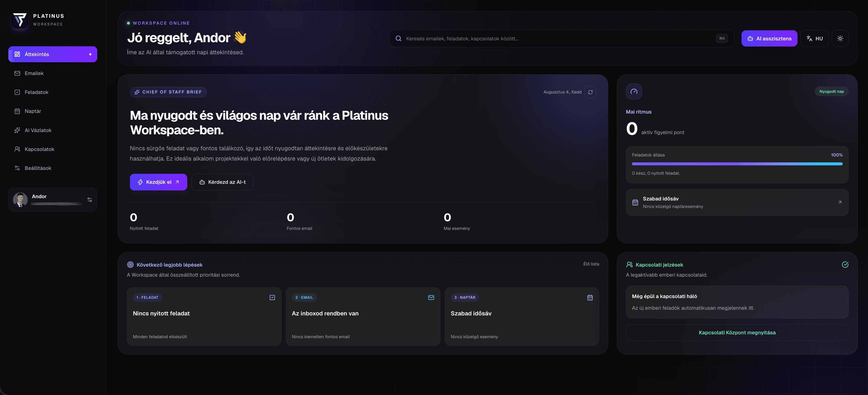This screenshot has width=868, height=395.
Task: Click the Még épül a kapcsolati háló notice
Action: (737, 302)
